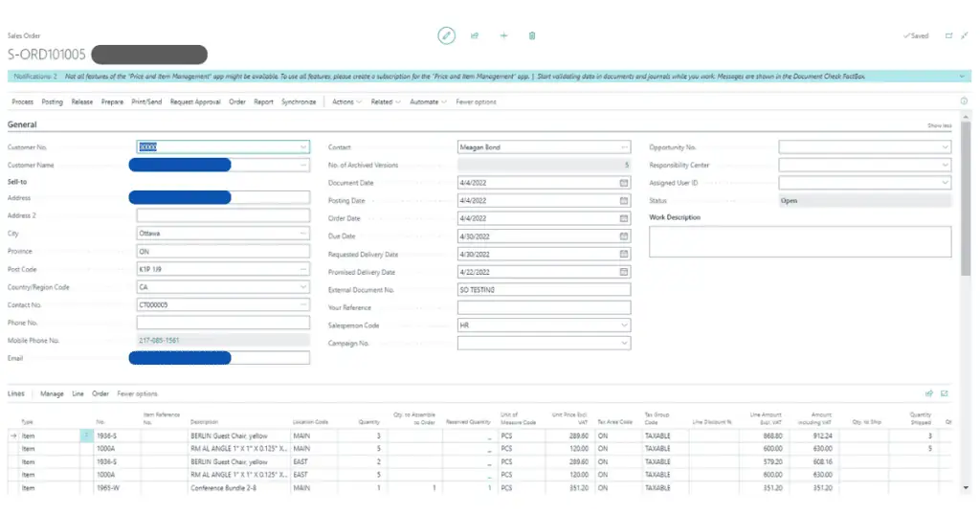Click the No. of Archived Versions value
This screenshot has height=515, width=980.
click(x=544, y=165)
